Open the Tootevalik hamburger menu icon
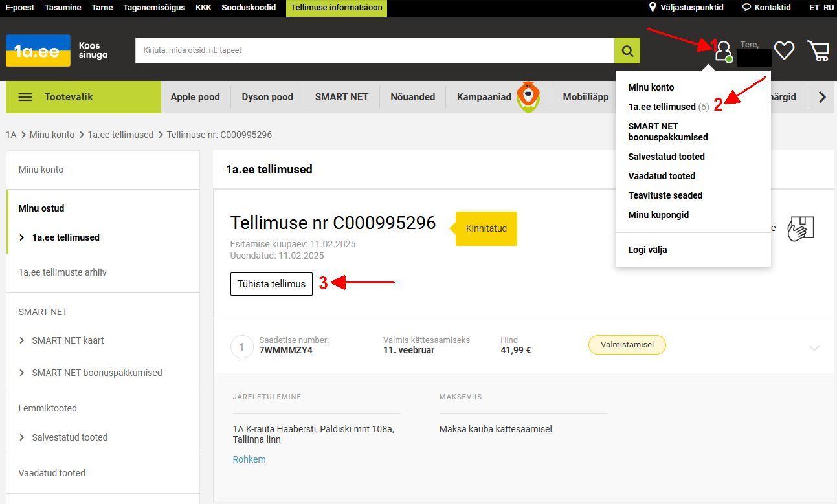 [x=25, y=97]
